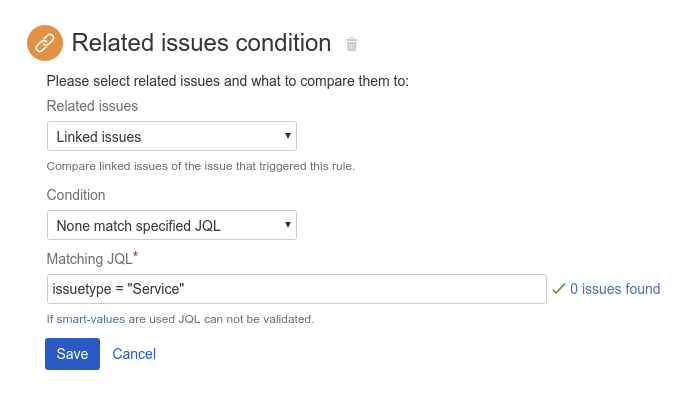Click the orange chain-link condition icon
This screenshot has width=695, height=393.
tap(45, 43)
